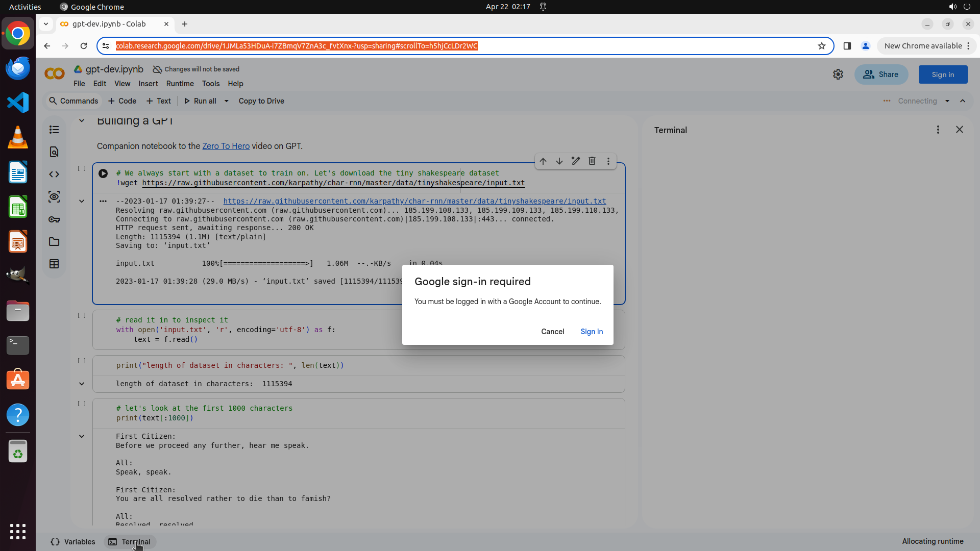The height and width of the screenshot is (551, 980).
Task: Click the browser address bar URL
Action: click(296, 46)
